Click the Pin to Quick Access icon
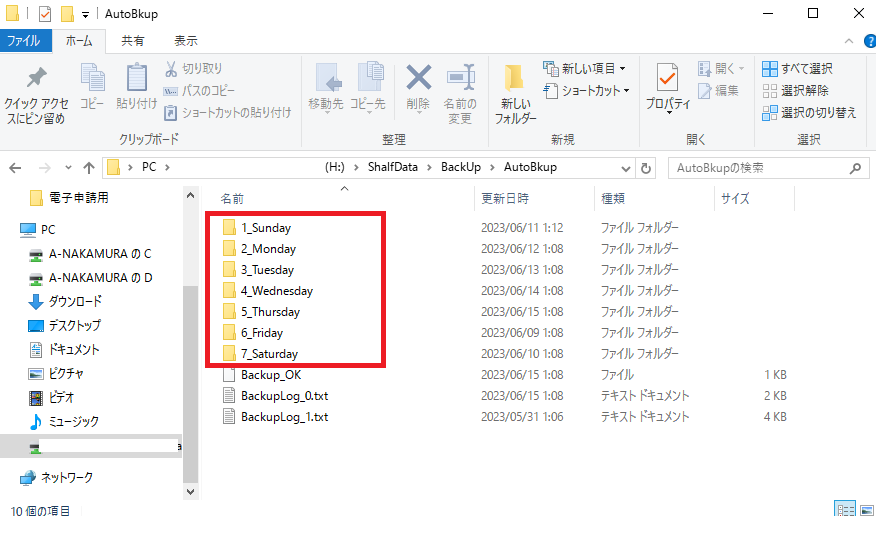Screen dimensions: 879x537 coord(36,80)
